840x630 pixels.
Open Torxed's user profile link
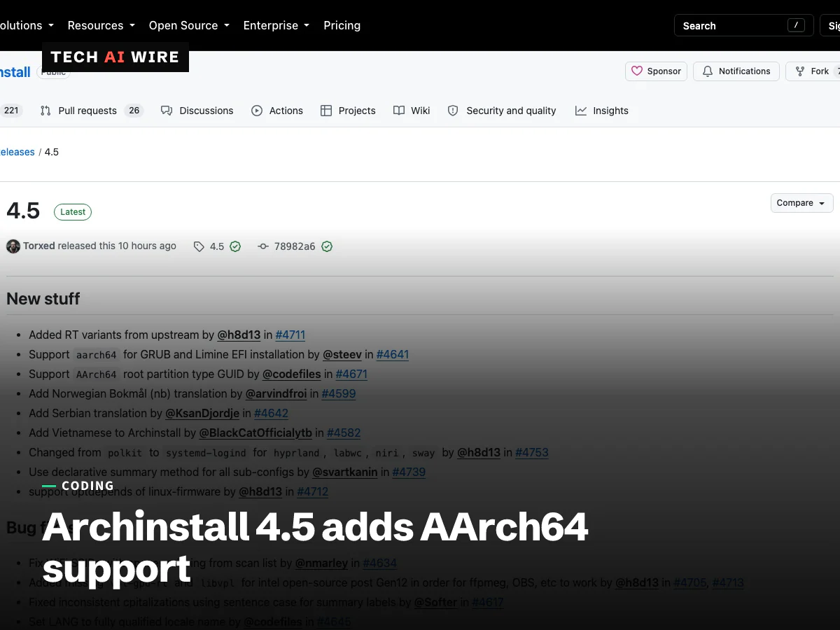coord(39,246)
